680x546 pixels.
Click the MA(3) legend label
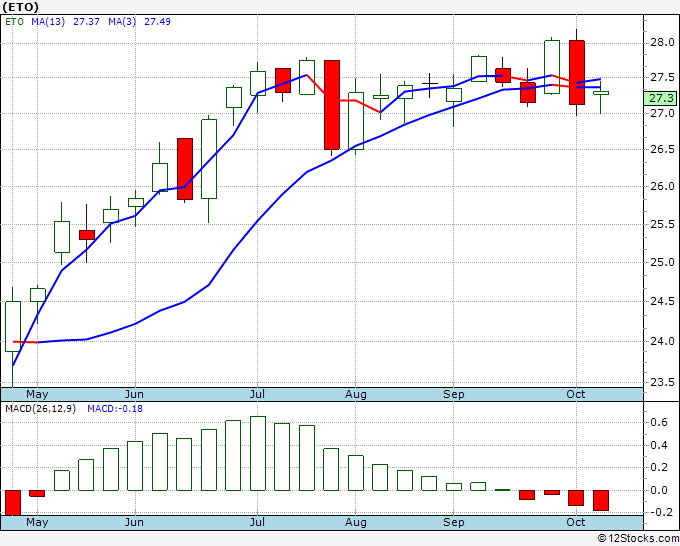pyautogui.click(x=122, y=22)
